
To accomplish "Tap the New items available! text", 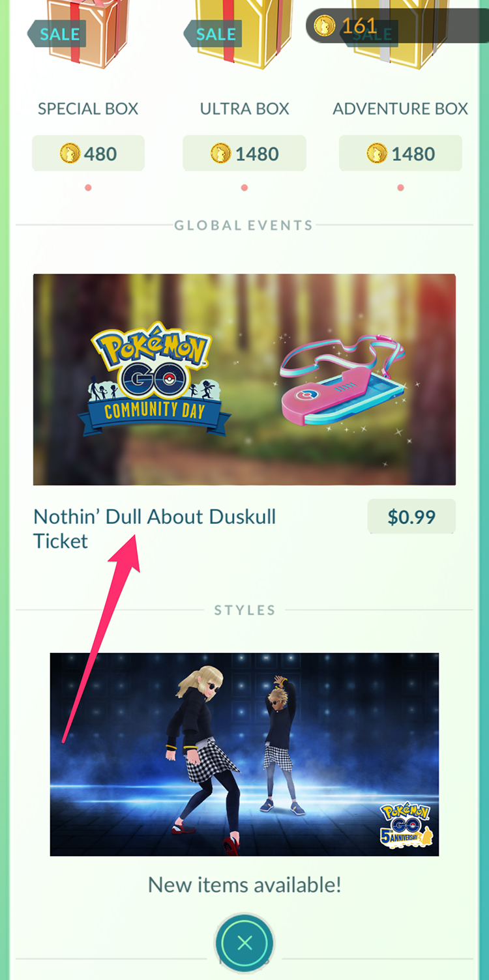I will 244,885.
